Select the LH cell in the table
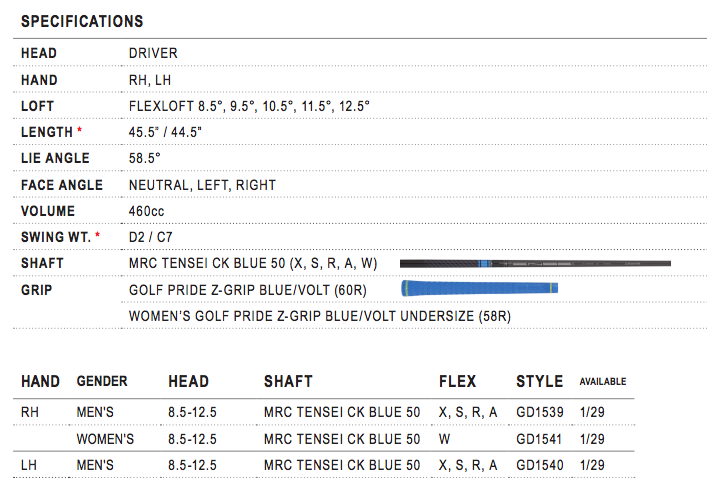707x489 pixels. [x=29, y=465]
